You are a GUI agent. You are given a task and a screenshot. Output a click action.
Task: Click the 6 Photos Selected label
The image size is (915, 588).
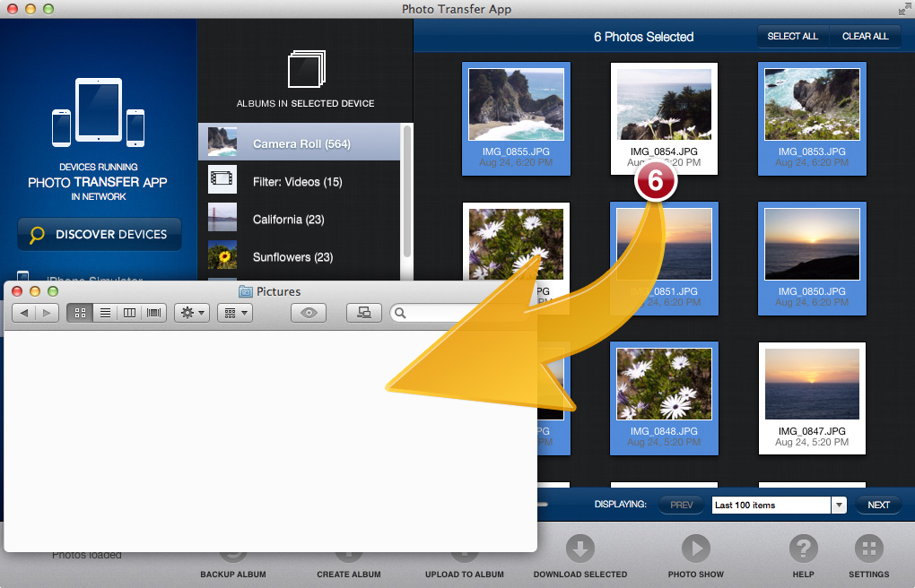coord(644,37)
